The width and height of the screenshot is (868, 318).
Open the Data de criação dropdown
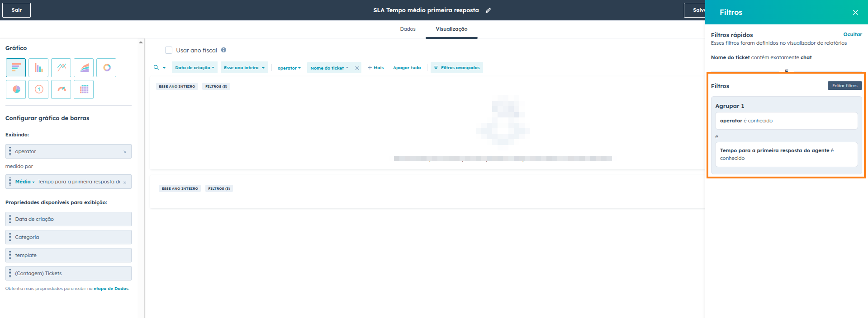click(x=194, y=68)
